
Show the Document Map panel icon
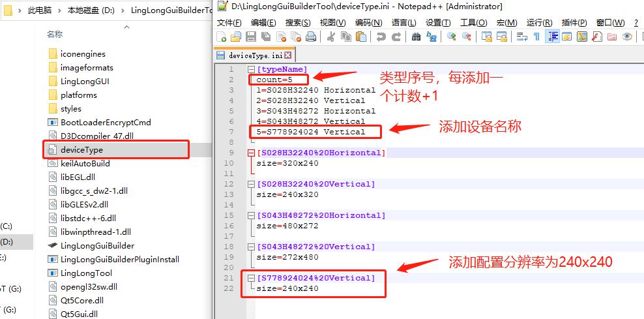[582, 37]
